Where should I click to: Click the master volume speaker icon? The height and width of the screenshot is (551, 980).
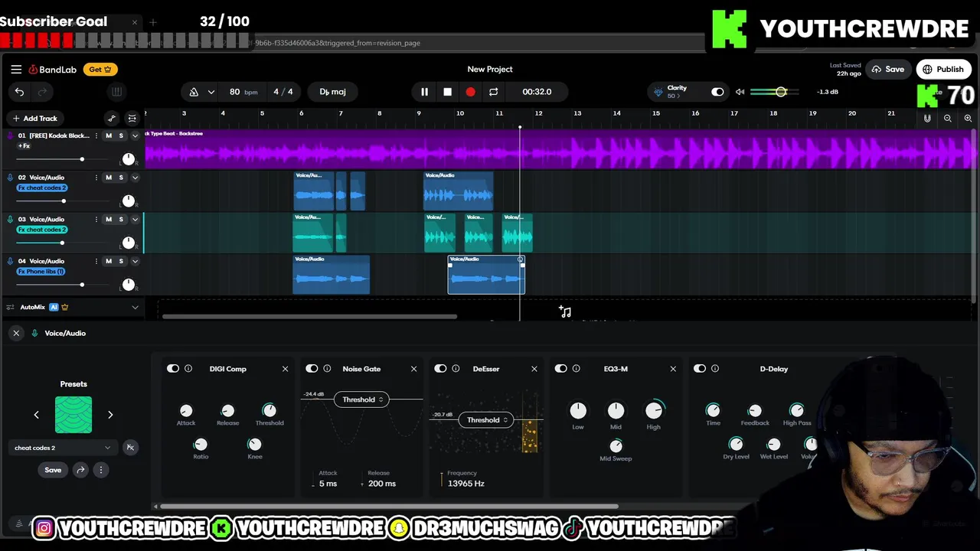[740, 92]
